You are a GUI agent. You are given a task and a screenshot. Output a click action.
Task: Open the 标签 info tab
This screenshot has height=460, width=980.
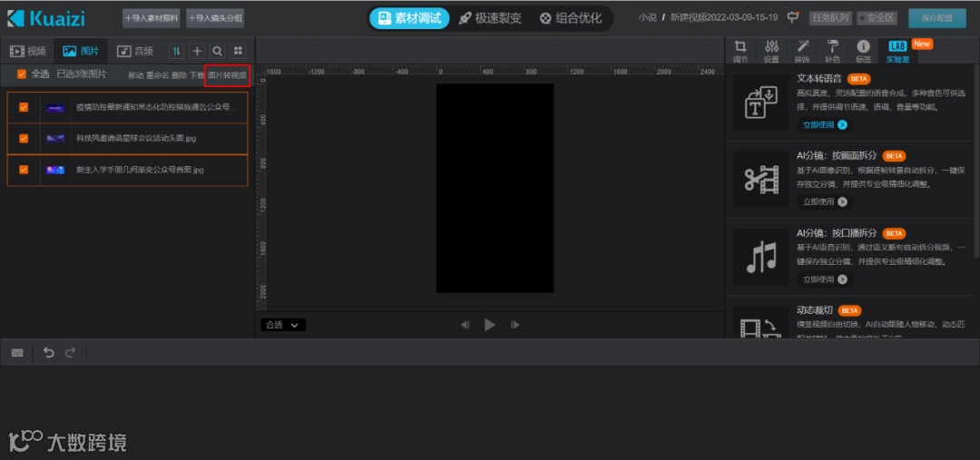pos(863,51)
